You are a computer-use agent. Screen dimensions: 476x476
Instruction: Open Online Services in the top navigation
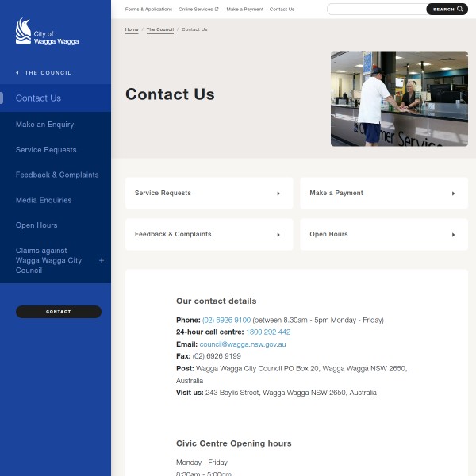[x=198, y=10]
